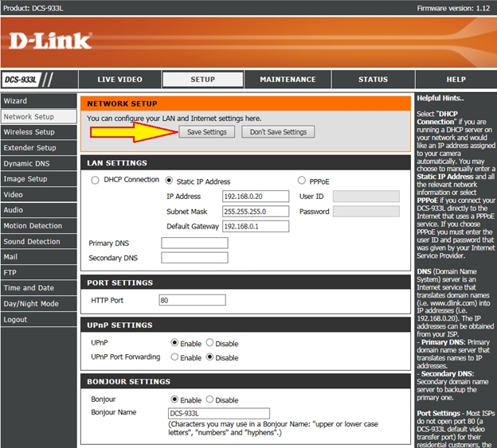Click the D-Link logo

tap(51, 41)
